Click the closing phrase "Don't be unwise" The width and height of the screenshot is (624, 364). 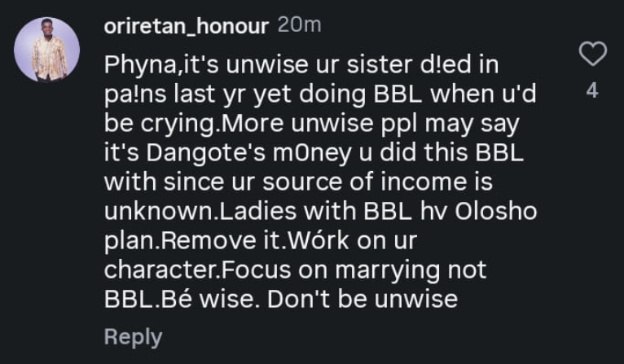point(362,300)
